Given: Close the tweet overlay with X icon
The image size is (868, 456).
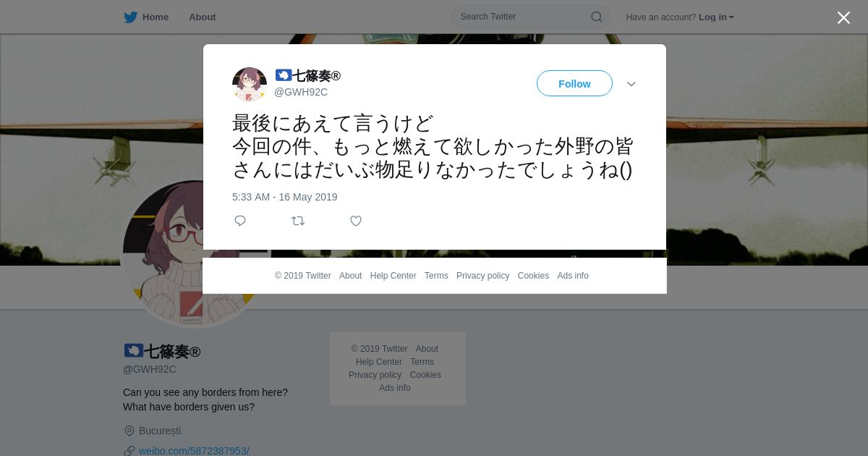Looking at the screenshot, I should 843,17.
